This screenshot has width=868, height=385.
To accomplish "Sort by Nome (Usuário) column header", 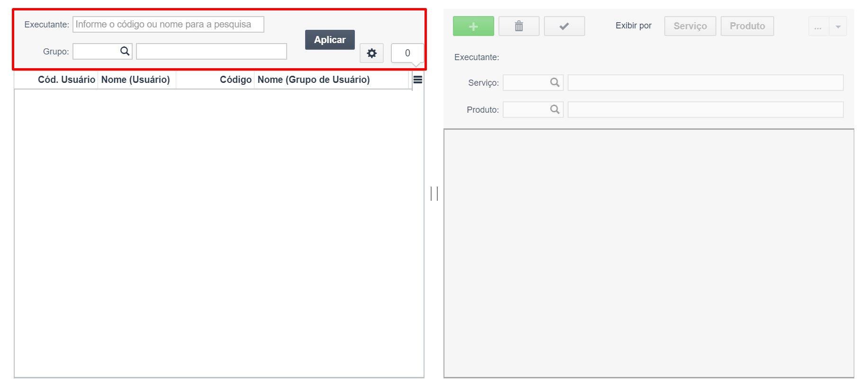I will click(136, 80).
